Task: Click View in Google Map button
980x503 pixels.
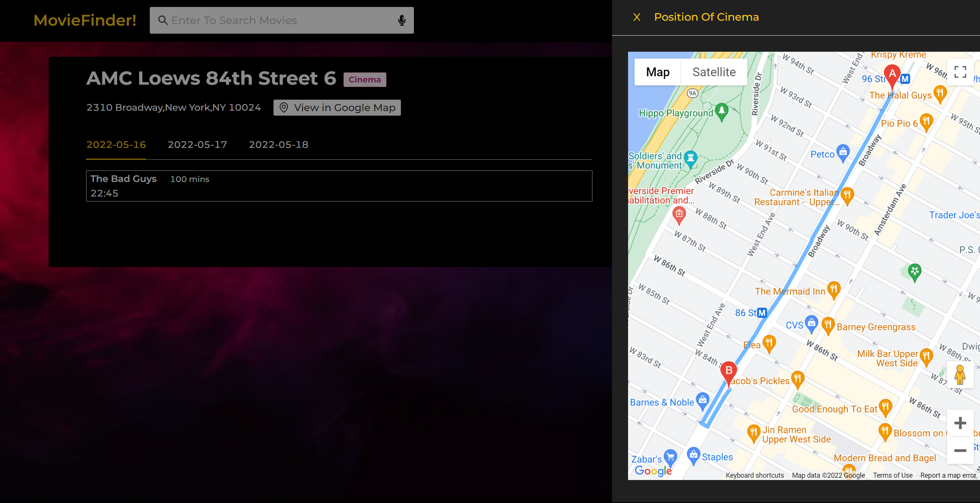Action: coord(337,108)
